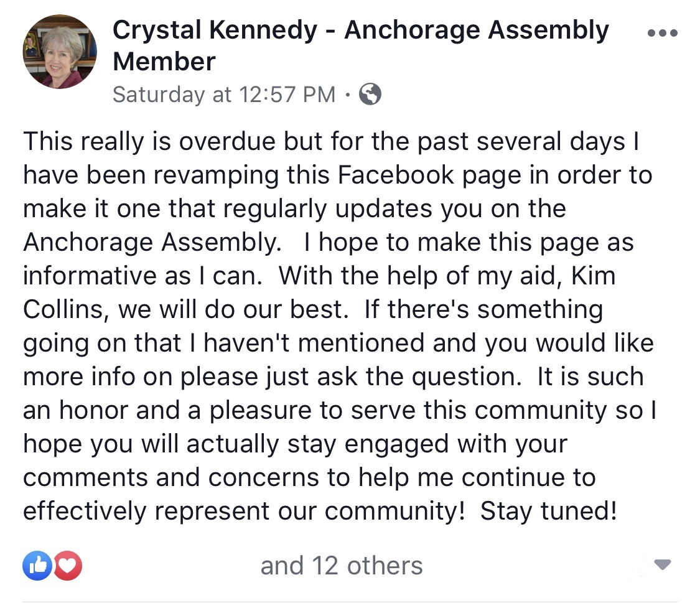Image resolution: width=700 pixels, height=608 pixels.
Task: Click the phrase "an honor and a pleasure"
Action: (x=167, y=411)
